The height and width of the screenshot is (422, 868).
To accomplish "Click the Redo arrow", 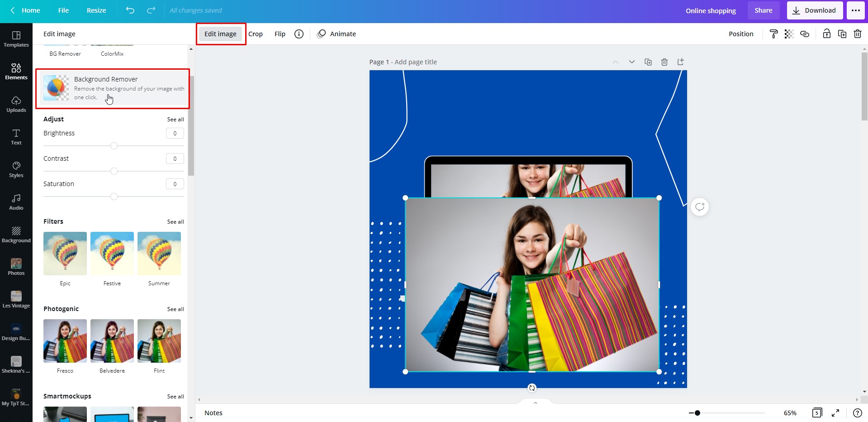I will [151, 10].
